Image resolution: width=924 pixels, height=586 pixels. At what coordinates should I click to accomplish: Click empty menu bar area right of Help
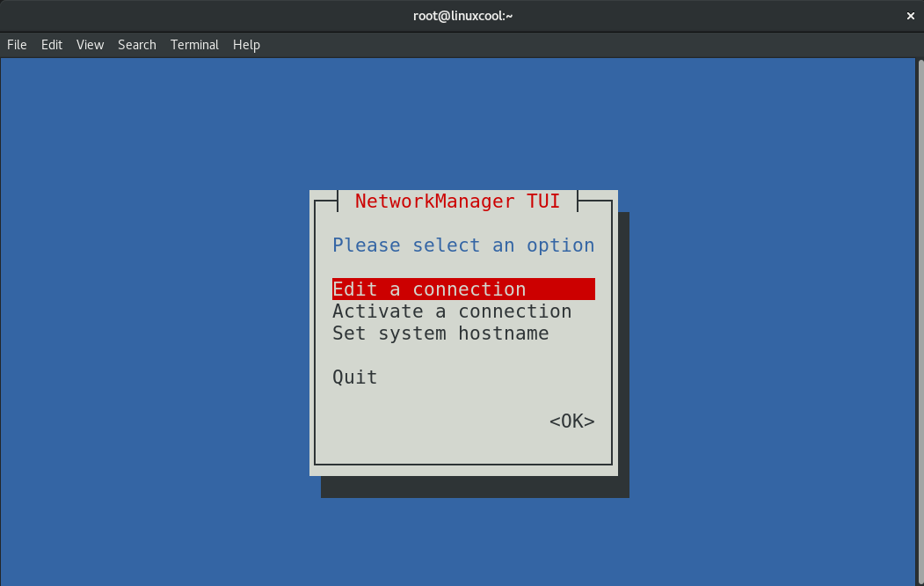point(571,45)
